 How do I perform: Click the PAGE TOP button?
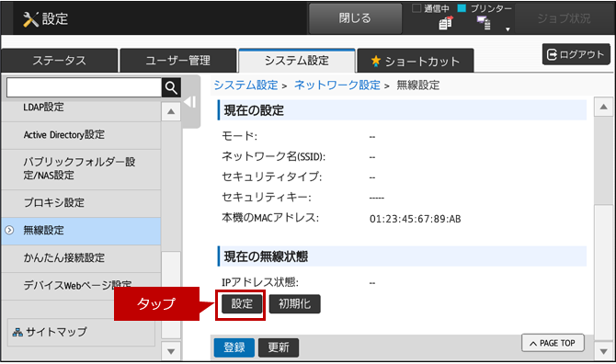553,343
